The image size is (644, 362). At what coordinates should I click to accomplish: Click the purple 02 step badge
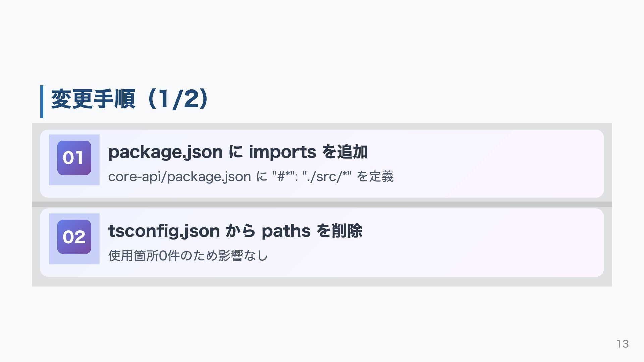[x=74, y=237]
